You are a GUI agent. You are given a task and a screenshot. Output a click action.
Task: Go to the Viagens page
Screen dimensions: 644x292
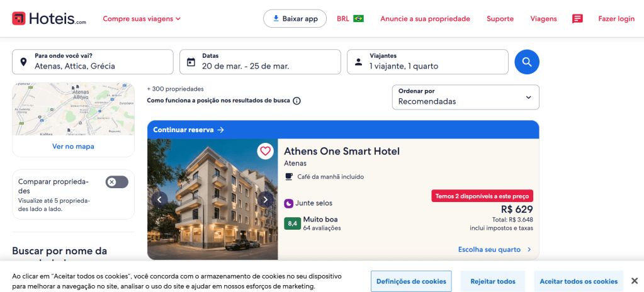pyautogui.click(x=543, y=19)
